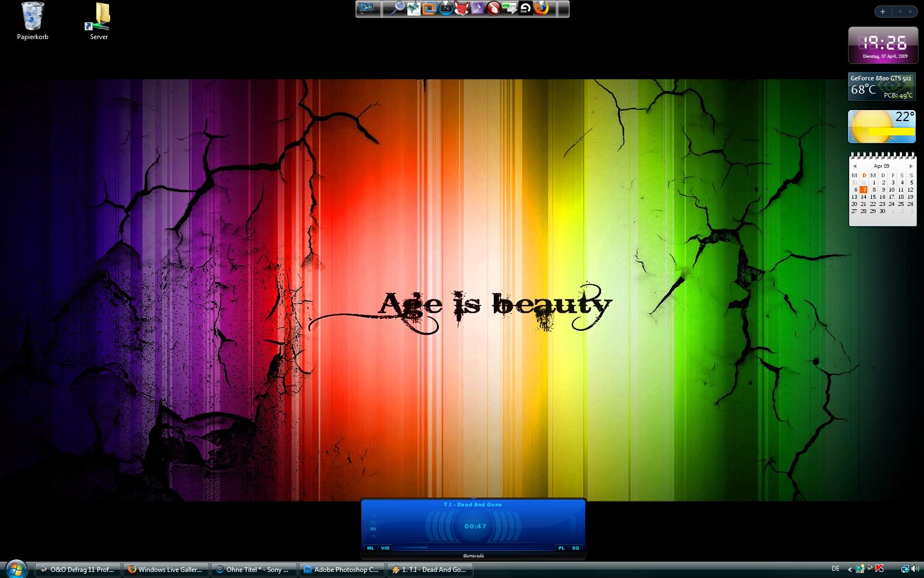Go to previous month in calendar gadget
The height and width of the screenshot is (578, 924).
pos(855,166)
